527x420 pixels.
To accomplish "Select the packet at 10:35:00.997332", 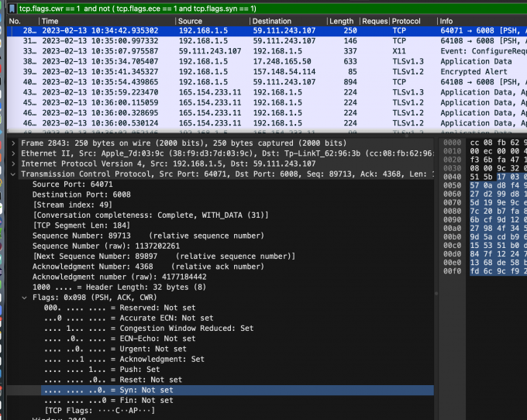I will tap(267, 41).
